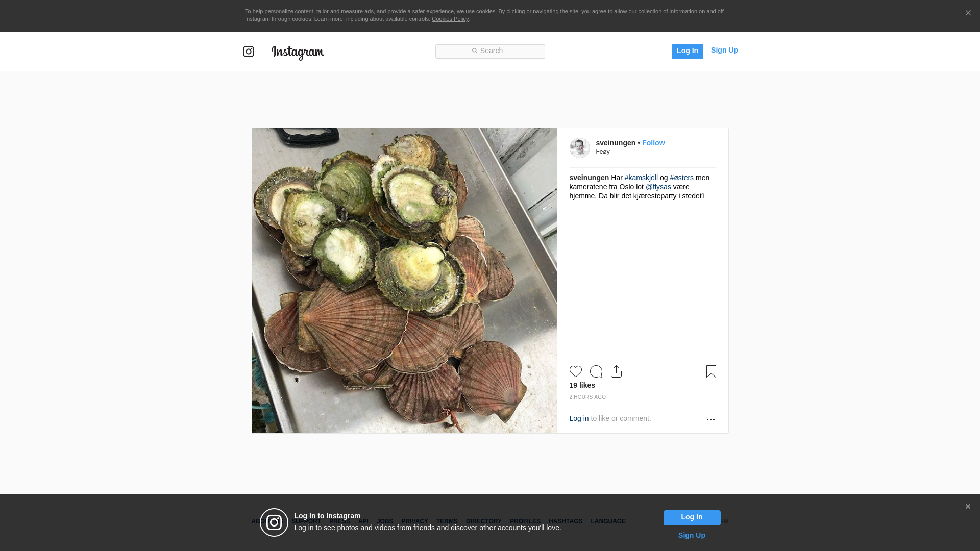980x551 pixels.
Task: Share the post using share icon
Action: [616, 371]
